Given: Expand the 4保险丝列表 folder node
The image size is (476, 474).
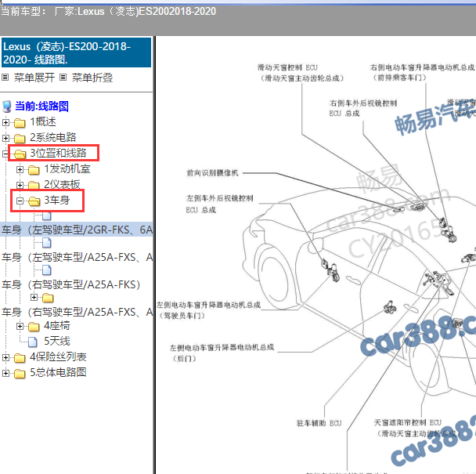Looking at the screenshot, I should point(5,357).
